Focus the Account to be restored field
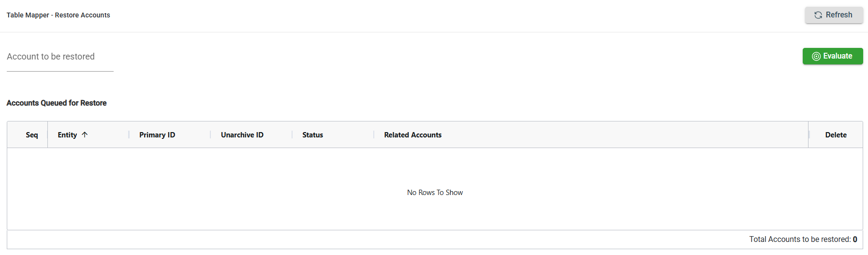 point(60,57)
